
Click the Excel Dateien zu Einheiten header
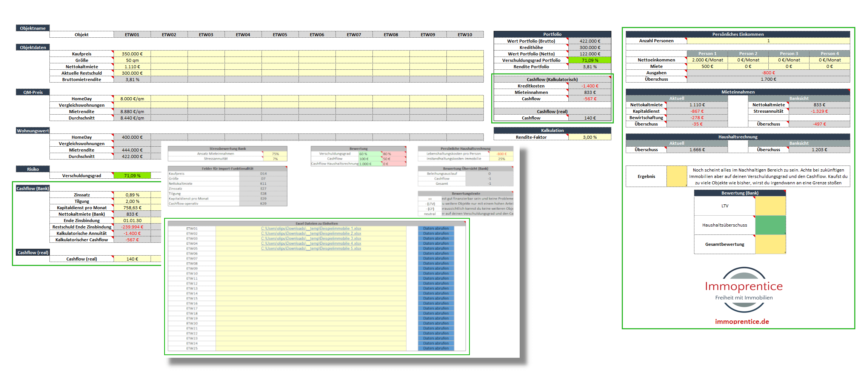click(317, 224)
